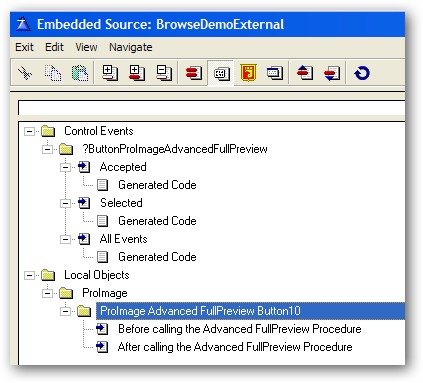Click the document icon of All Events' Generated Code
This screenshot has height=383, width=423.
tap(102, 257)
